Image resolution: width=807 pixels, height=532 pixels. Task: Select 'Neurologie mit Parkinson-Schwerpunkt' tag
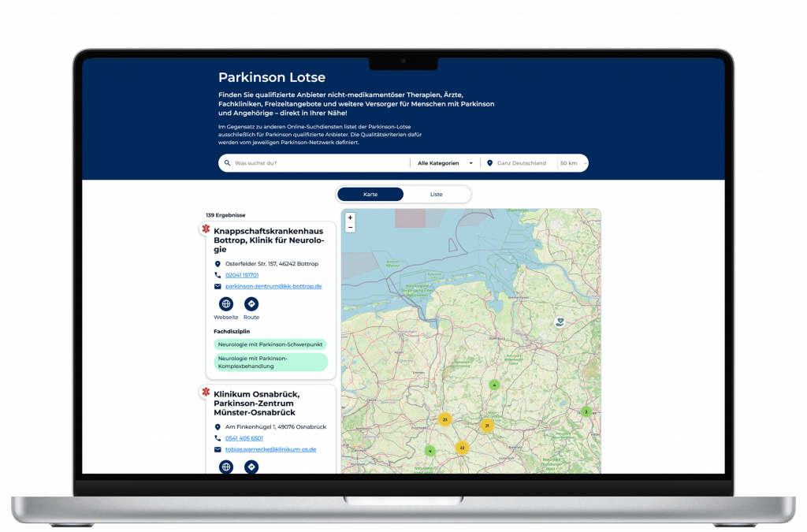[270, 344]
